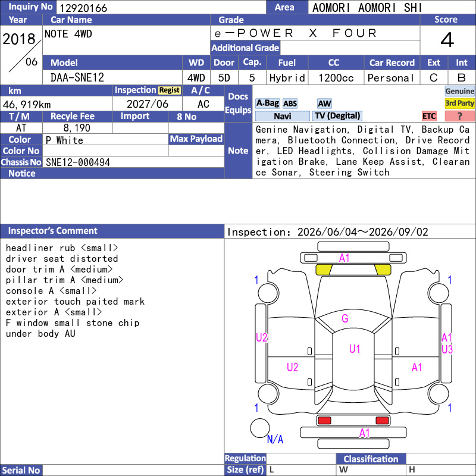Click the door value 5D
This screenshot has width=476, height=476.
[x=224, y=78]
